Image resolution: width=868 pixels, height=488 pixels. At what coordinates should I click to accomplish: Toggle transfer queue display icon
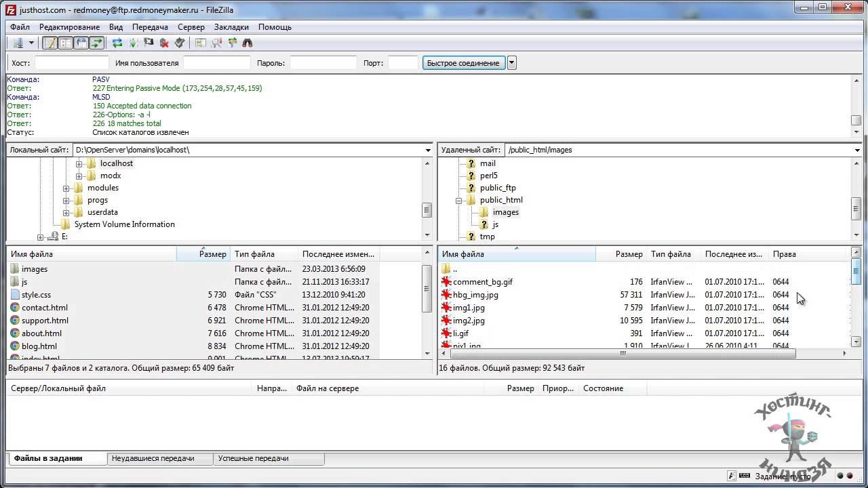97,43
